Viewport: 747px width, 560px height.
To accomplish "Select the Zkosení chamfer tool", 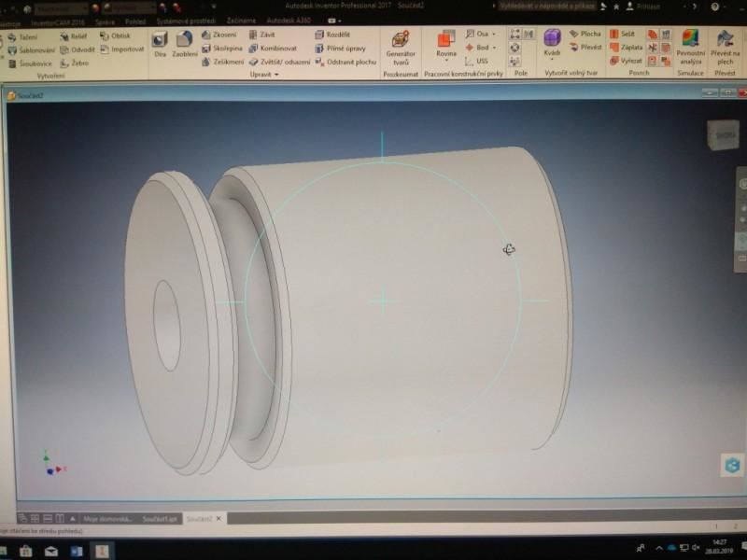I will (218, 35).
